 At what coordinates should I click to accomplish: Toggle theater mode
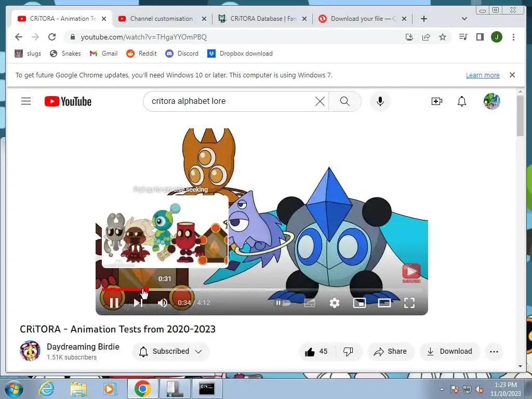(384, 303)
